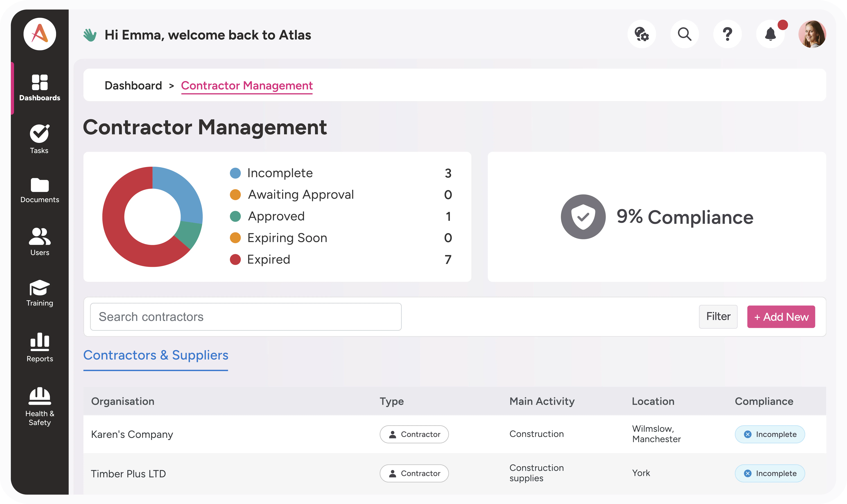The width and height of the screenshot is (847, 504).
Task: Open notifications bell
Action: pyautogui.click(x=770, y=34)
